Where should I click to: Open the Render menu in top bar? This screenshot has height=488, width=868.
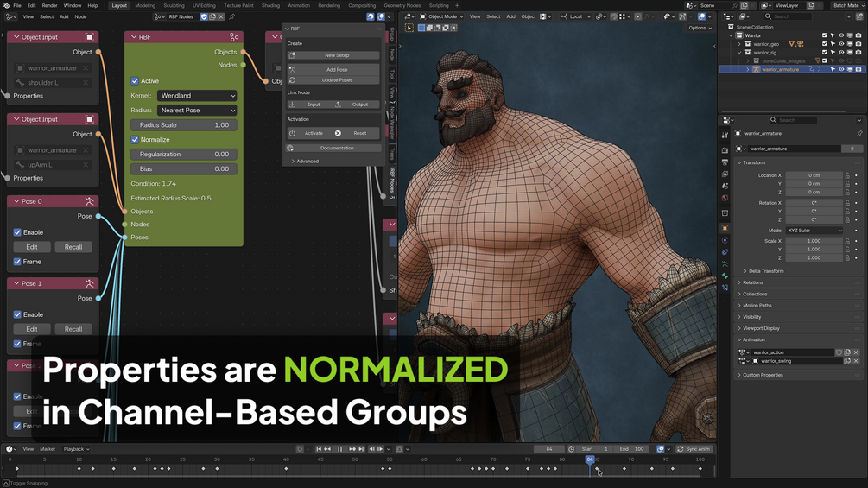click(x=49, y=5)
